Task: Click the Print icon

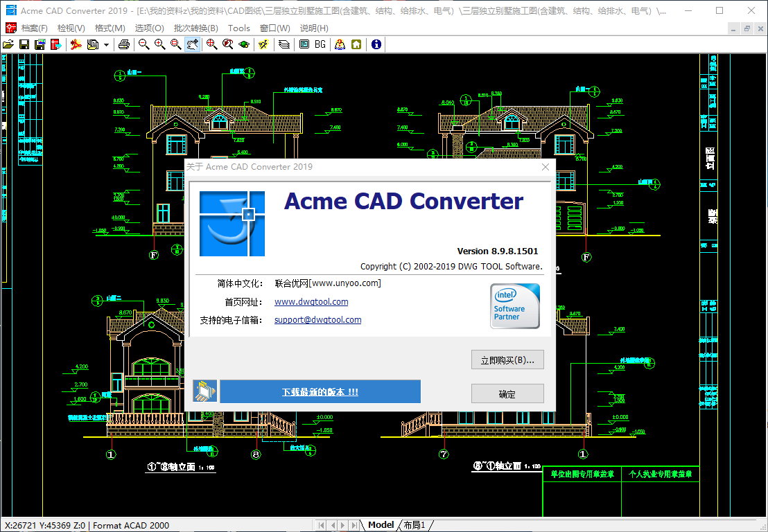Action: pos(124,44)
